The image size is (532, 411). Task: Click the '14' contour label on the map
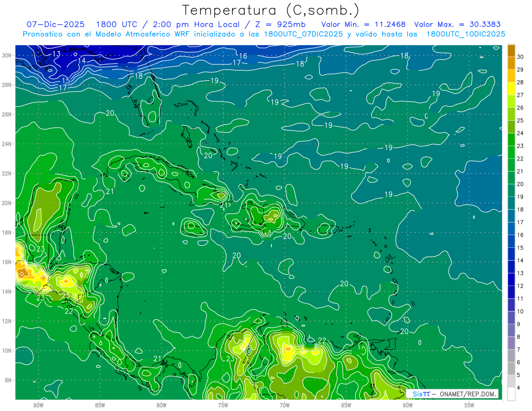pyautogui.click(x=82, y=61)
